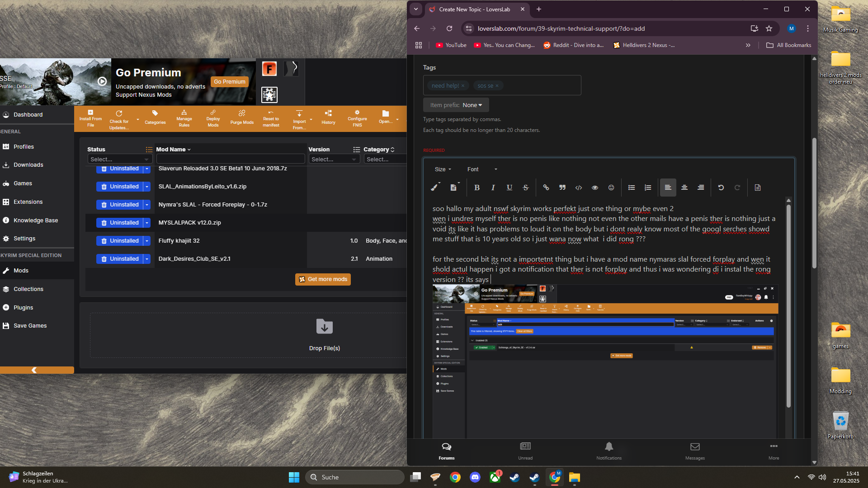Bookmark this page with the star icon
This screenshot has height=488, width=868.
click(769, 28)
